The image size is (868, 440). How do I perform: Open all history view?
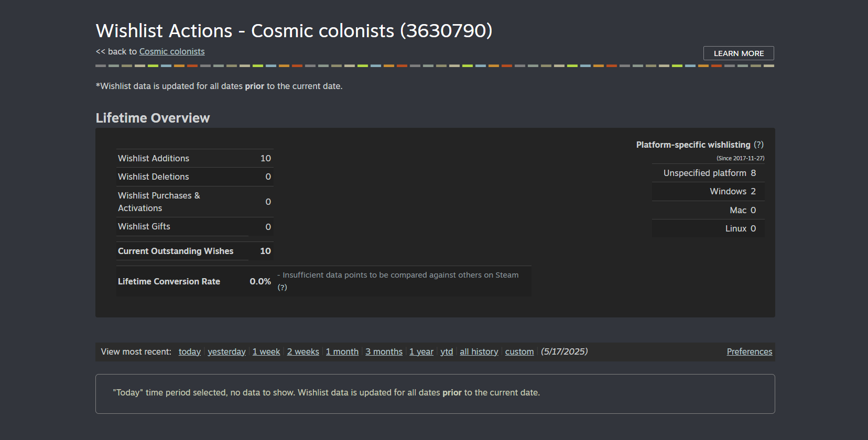pyautogui.click(x=479, y=351)
